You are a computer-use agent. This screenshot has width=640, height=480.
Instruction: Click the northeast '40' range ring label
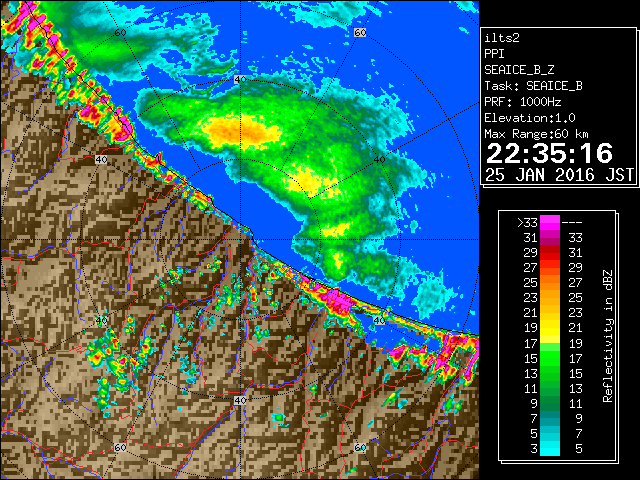click(379, 160)
